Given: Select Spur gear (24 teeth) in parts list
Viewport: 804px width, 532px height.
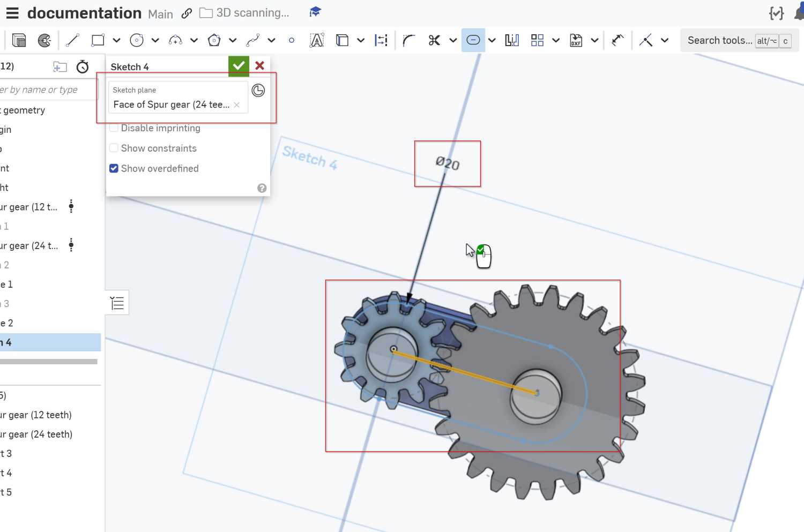Looking at the screenshot, I should click(x=36, y=434).
